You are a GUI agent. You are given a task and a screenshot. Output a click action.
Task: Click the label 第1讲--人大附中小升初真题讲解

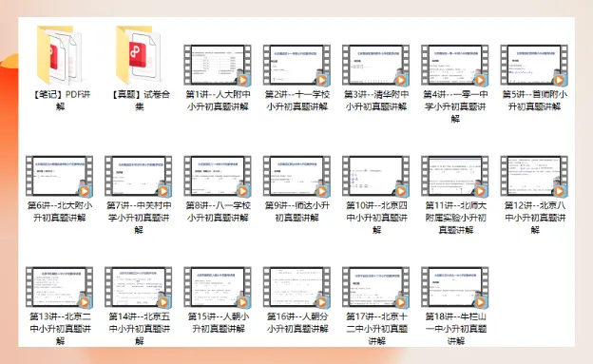(x=218, y=100)
